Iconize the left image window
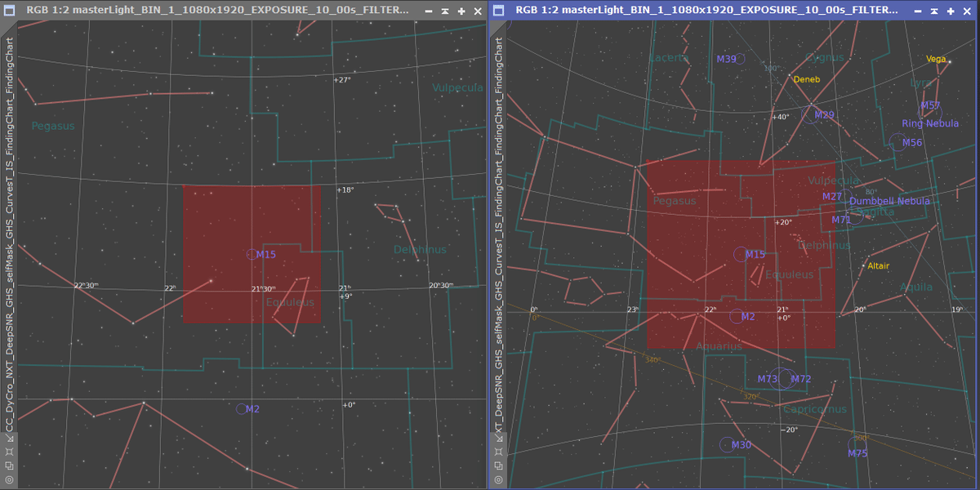 click(x=428, y=11)
